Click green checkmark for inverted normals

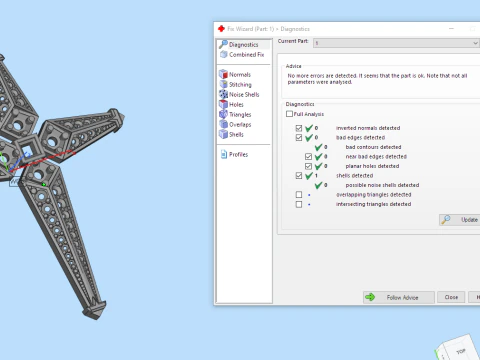tap(309, 128)
